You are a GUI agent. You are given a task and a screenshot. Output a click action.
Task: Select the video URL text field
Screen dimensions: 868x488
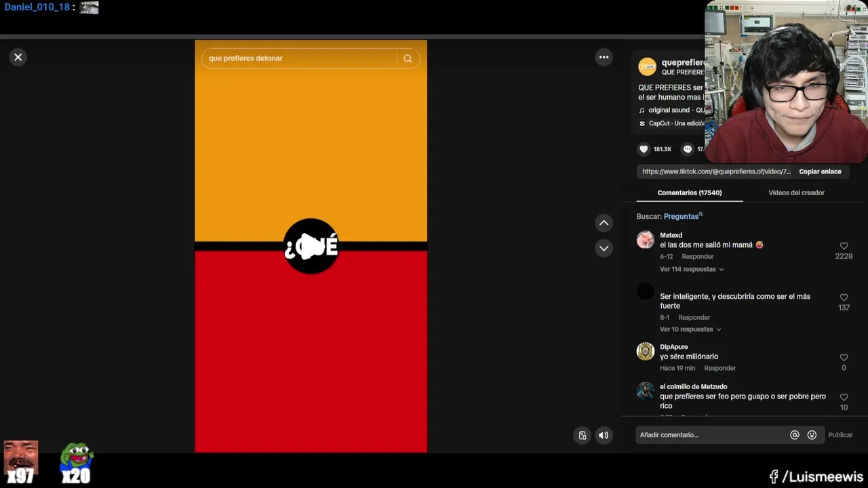[716, 171]
